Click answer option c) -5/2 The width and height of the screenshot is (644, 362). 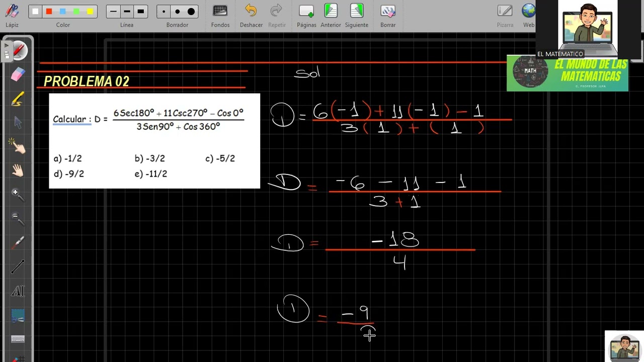220,158
